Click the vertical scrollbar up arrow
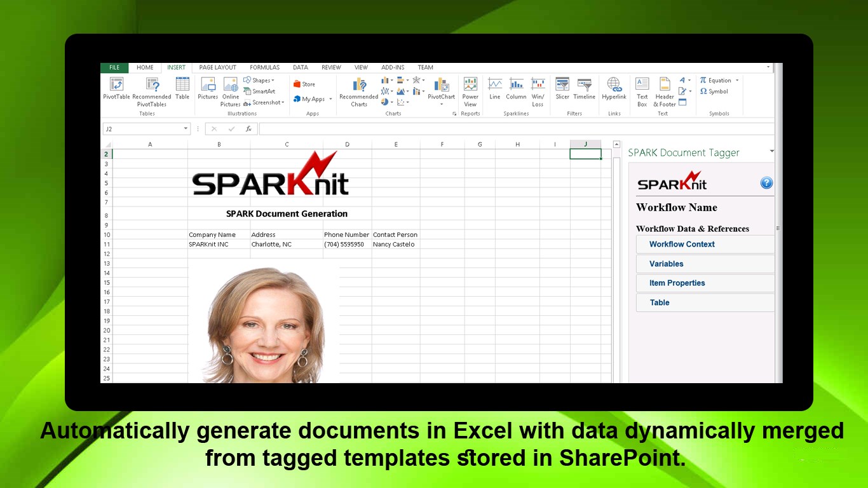 point(616,144)
